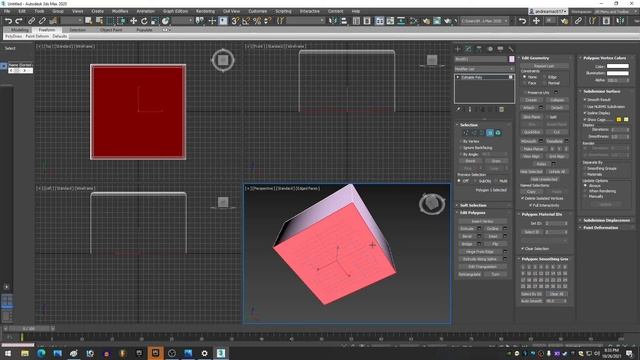Open the Modifiers menu
640x360 pixels.
click(120, 11)
